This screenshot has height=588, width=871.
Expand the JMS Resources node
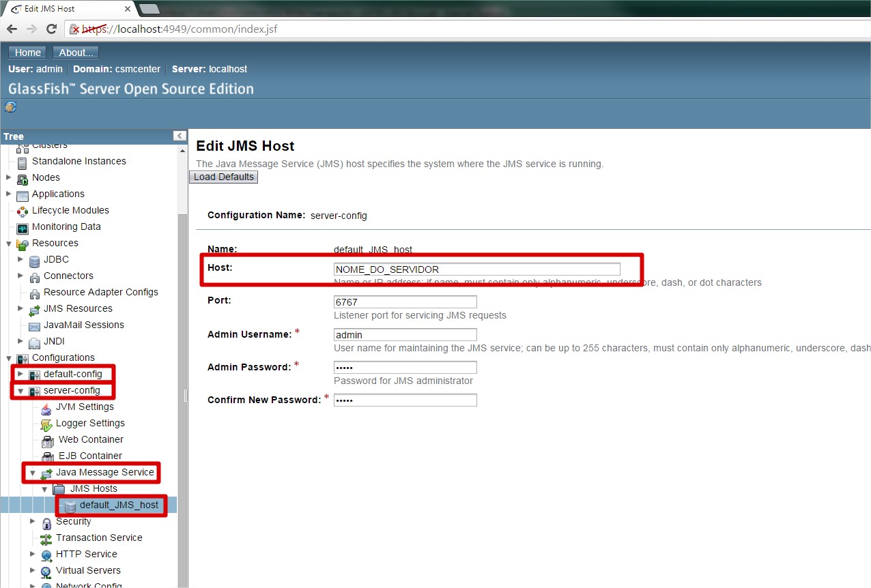tap(20, 308)
